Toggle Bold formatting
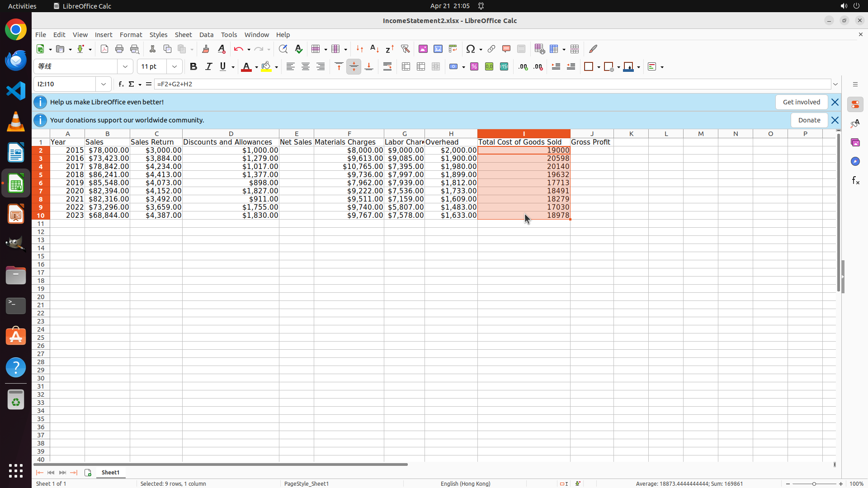 tap(193, 66)
